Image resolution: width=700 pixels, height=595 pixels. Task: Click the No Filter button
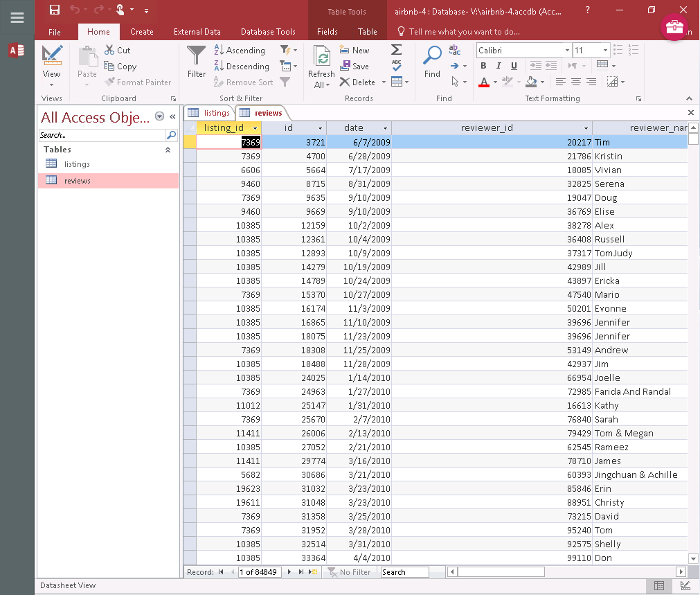tap(350, 571)
